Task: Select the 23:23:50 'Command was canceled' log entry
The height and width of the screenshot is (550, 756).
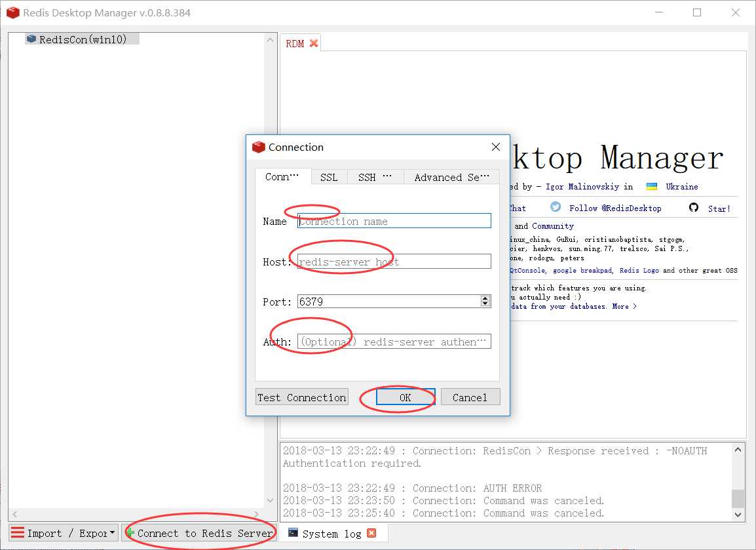Action: click(443, 501)
